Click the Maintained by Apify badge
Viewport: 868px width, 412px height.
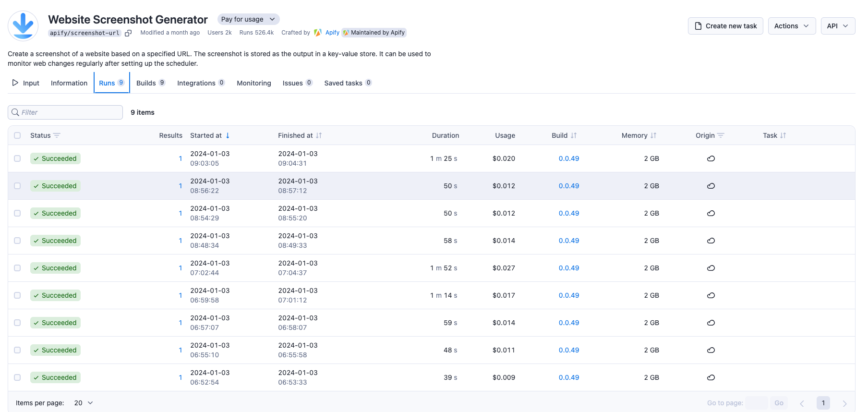point(374,33)
